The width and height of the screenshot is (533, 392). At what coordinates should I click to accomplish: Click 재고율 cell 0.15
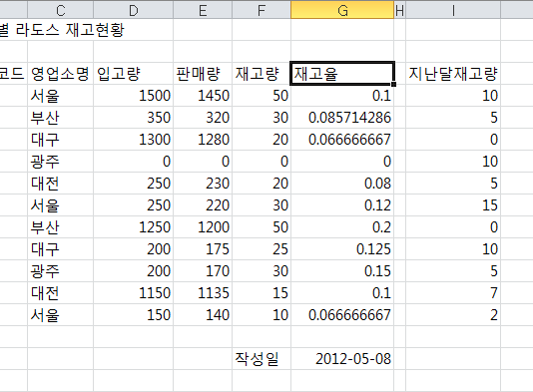(342, 271)
